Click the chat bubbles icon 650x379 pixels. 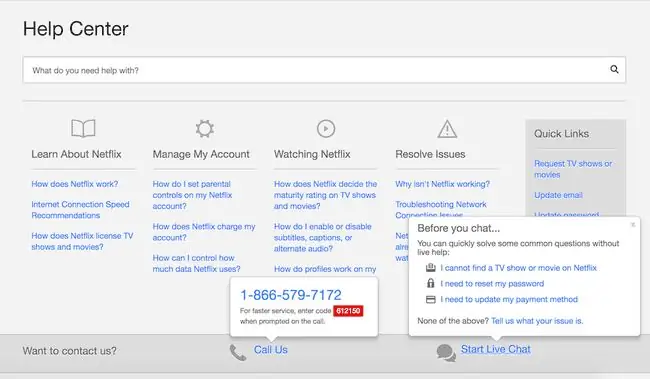(446, 352)
